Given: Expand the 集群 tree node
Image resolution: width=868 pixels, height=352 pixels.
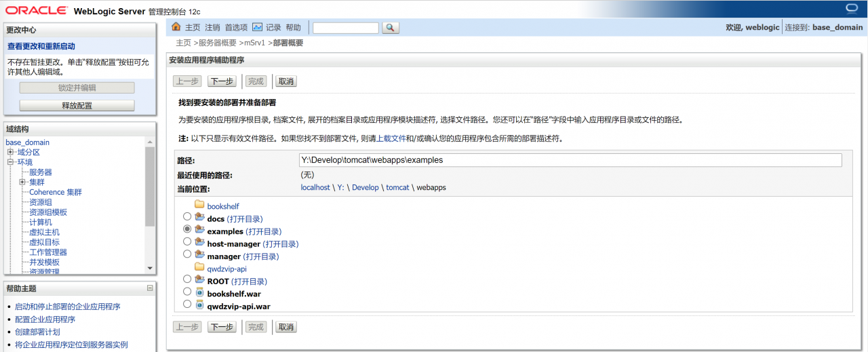Looking at the screenshot, I should point(22,182).
